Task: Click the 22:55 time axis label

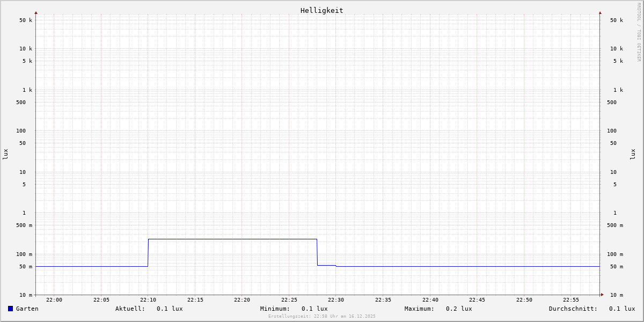Action: (x=571, y=300)
